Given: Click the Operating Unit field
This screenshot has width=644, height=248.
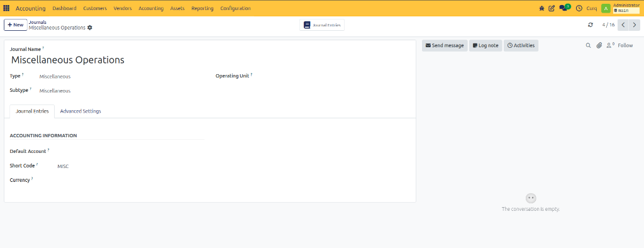Looking at the screenshot, I should click(333, 76).
